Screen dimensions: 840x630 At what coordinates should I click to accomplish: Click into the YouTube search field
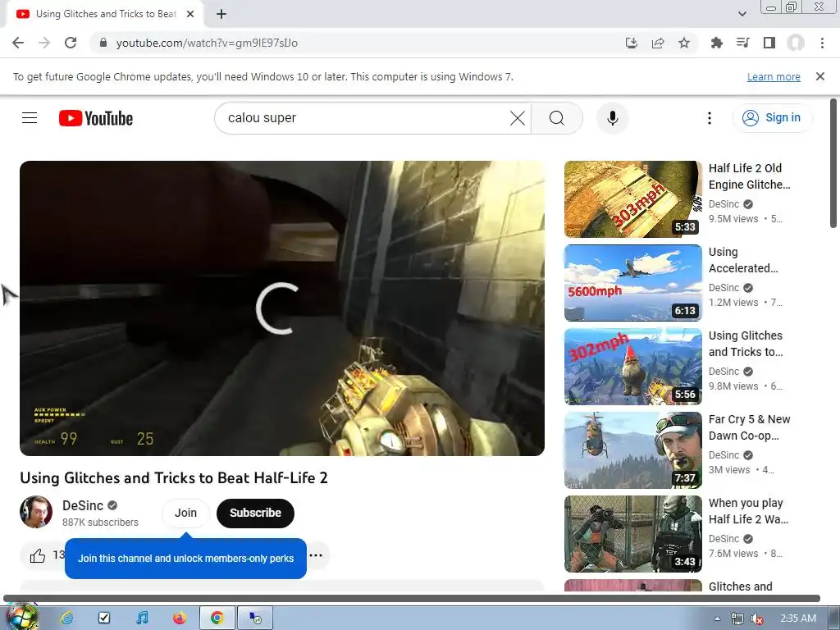tap(364, 118)
